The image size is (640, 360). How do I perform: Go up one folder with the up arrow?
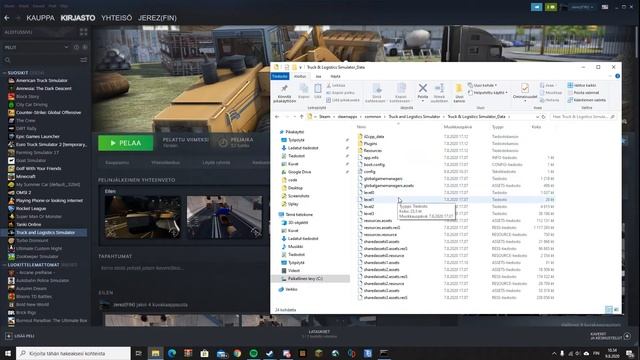(302, 117)
